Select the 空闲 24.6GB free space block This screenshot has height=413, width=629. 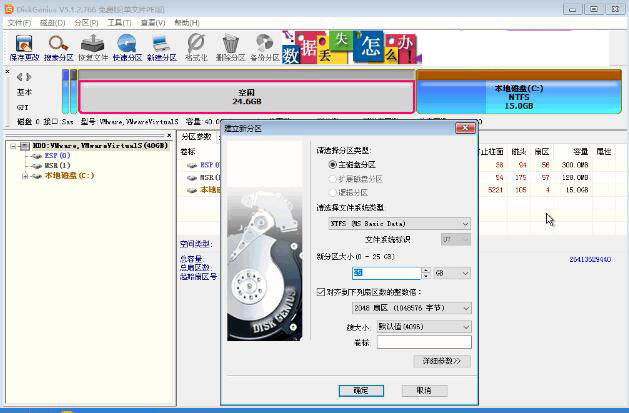pos(246,97)
